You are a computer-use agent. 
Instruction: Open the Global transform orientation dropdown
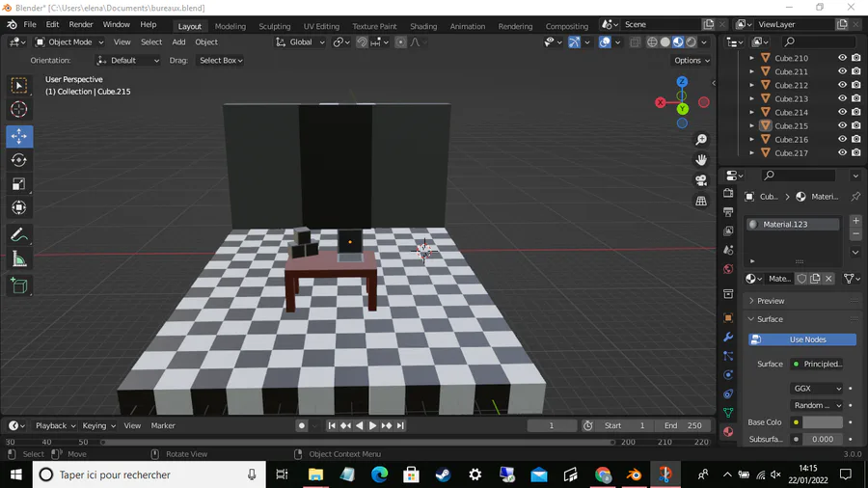[300, 42]
